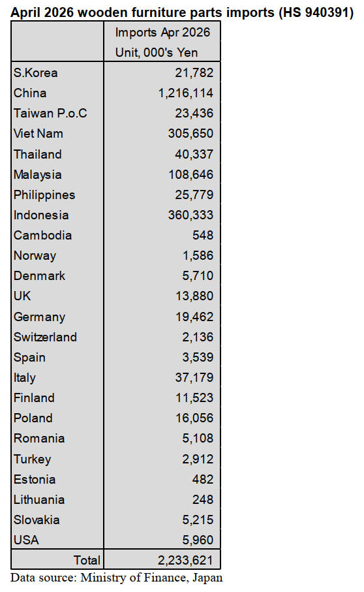Click the Total value 2,233,621
This screenshot has height=592, width=364.
pyautogui.click(x=185, y=560)
